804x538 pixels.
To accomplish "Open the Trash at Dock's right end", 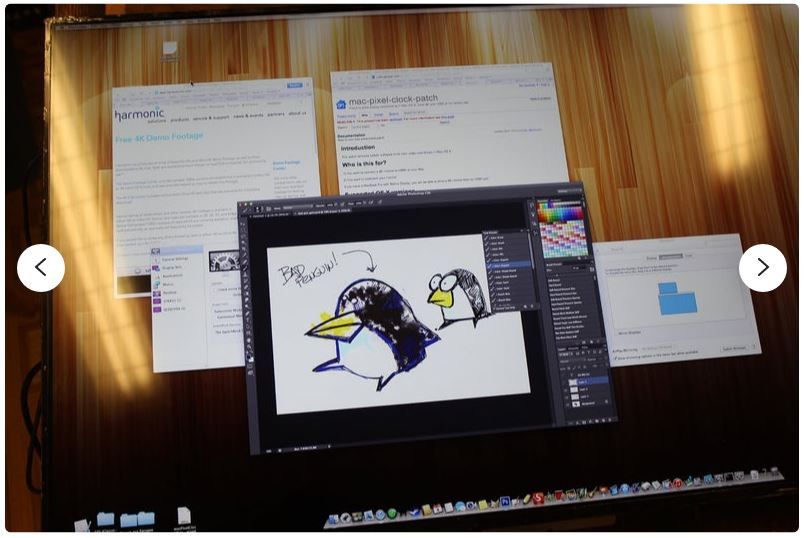I will point(774,472).
